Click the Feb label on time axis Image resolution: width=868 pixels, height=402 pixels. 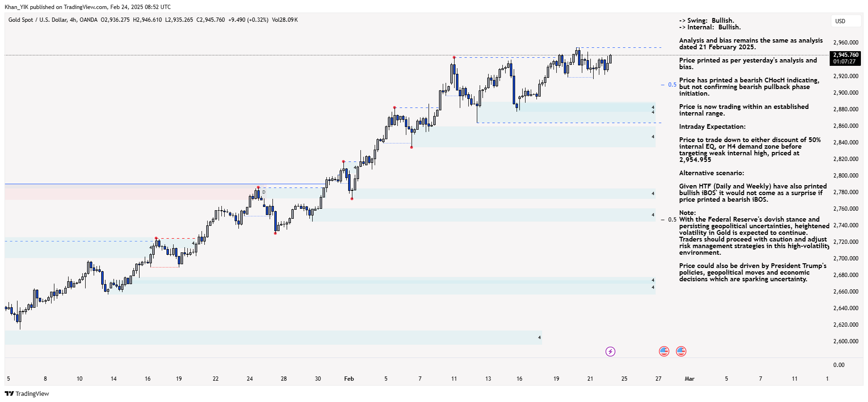coord(349,379)
